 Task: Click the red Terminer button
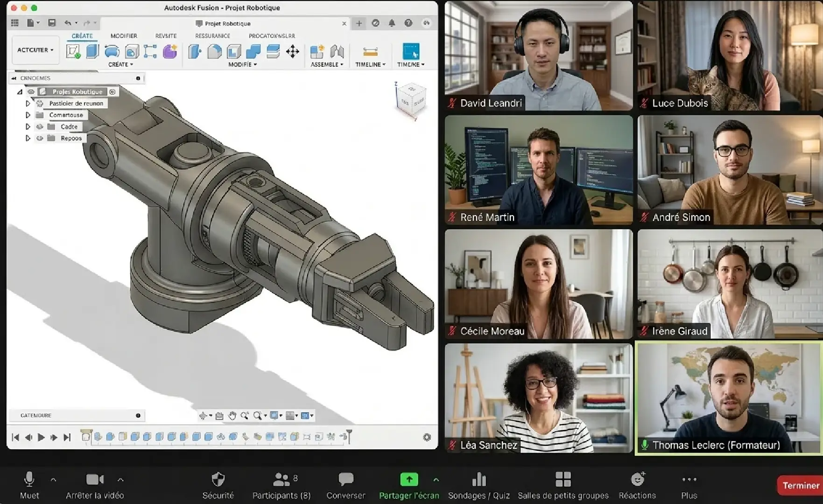pyautogui.click(x=800, y=485)
